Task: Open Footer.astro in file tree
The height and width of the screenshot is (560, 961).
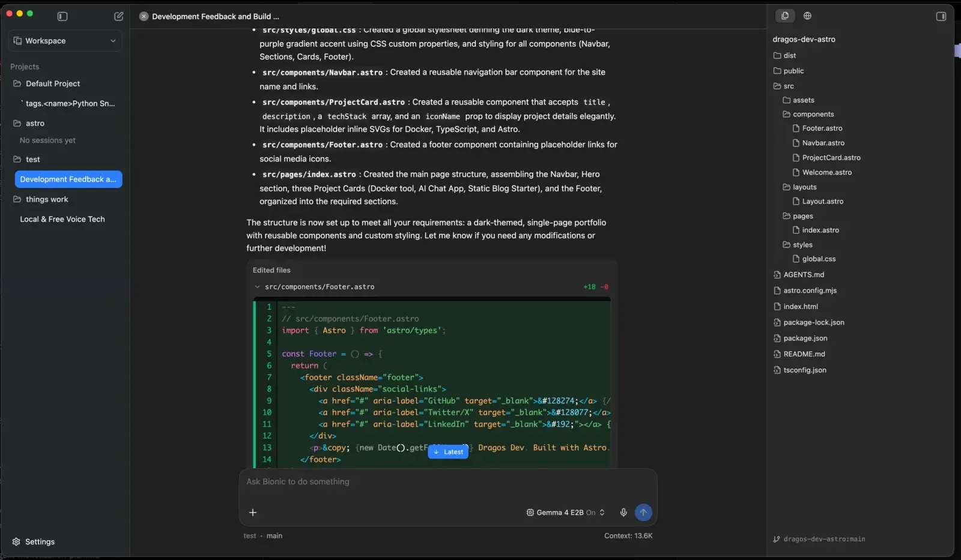Action: point(817,128)
